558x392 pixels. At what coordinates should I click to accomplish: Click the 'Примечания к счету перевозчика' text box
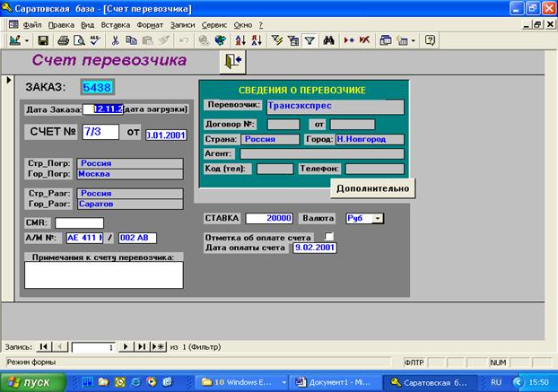pyautogui.click(x=103, y=274)
